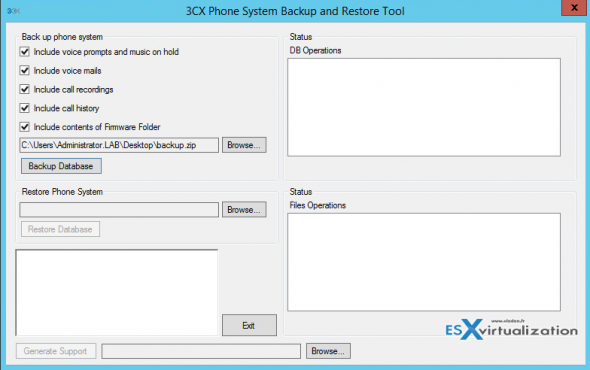This screenshot has height=370, width=590.
Task: Click inside the DB Operations status box
Action: click(x=424, y=107)
